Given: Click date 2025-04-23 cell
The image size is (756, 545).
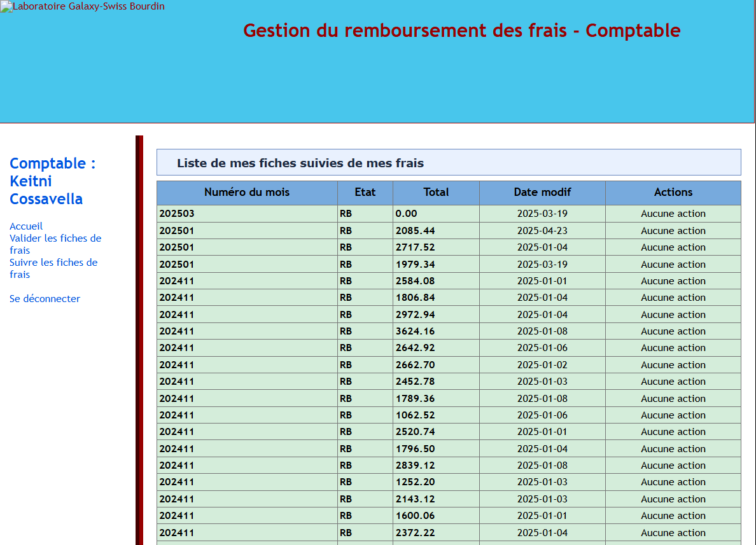Looking at the screenshot, I should (542, 230).
